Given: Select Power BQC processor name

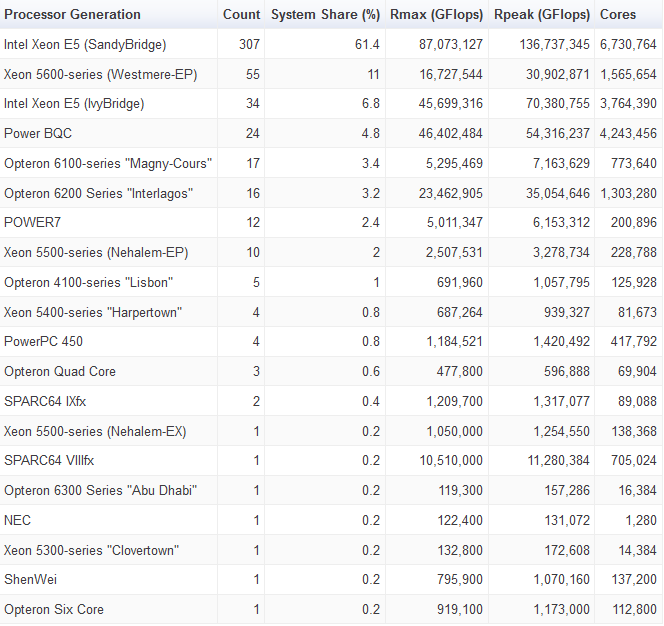Looking at the screenshot, I should 38,133.
